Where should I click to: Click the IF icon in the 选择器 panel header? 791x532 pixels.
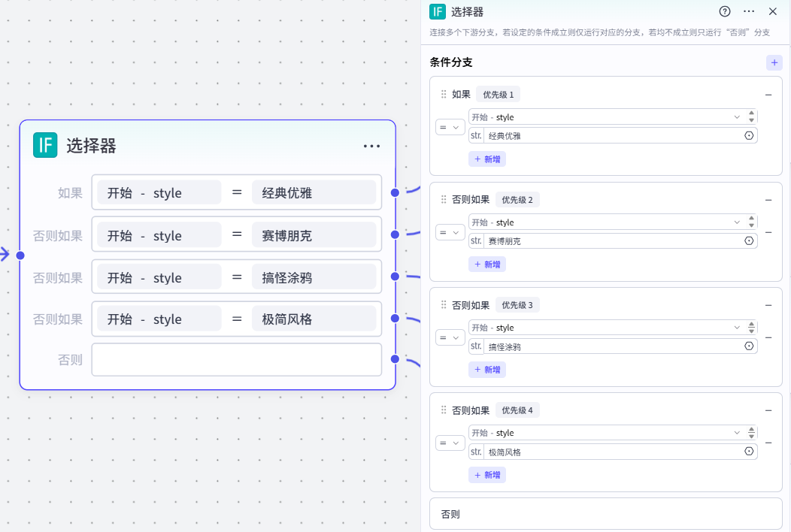(437, 11)
